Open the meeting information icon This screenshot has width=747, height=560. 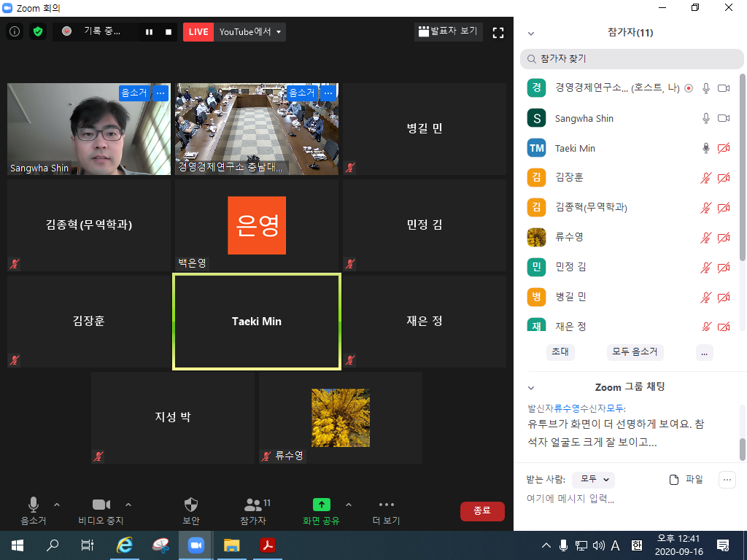[x=15, y=31]
